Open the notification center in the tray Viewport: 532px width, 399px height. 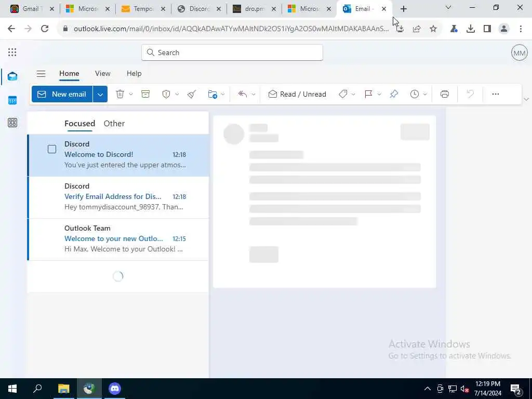tap(516, 389)
